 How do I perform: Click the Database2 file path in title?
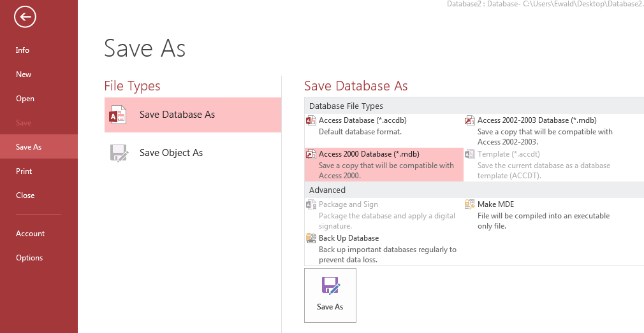click(x=545, y=4)
